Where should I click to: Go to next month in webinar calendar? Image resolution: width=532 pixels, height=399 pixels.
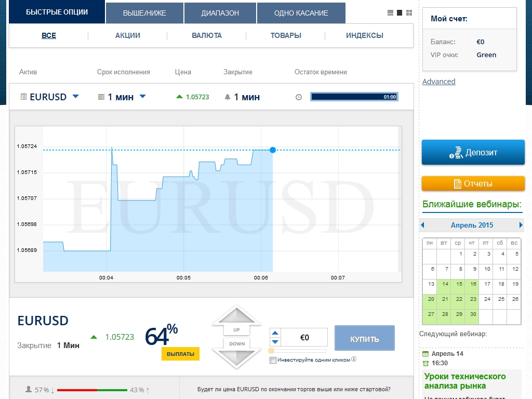(521, 225)
